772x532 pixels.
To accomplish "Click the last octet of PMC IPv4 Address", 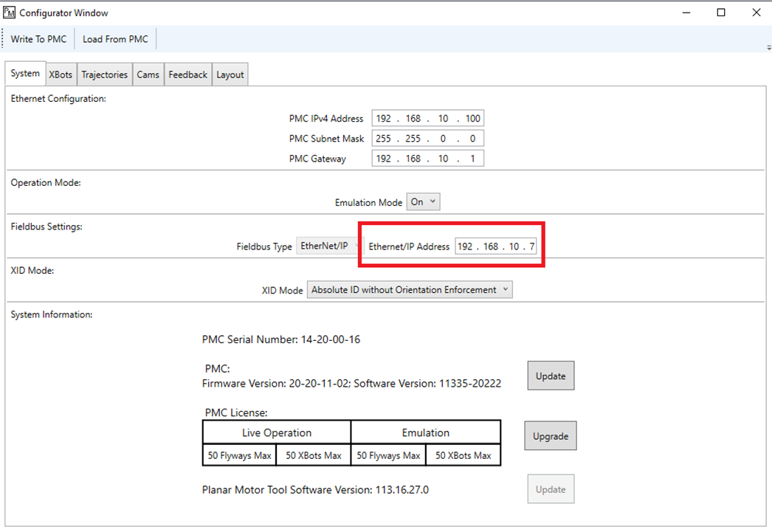I will click(472, 119).
